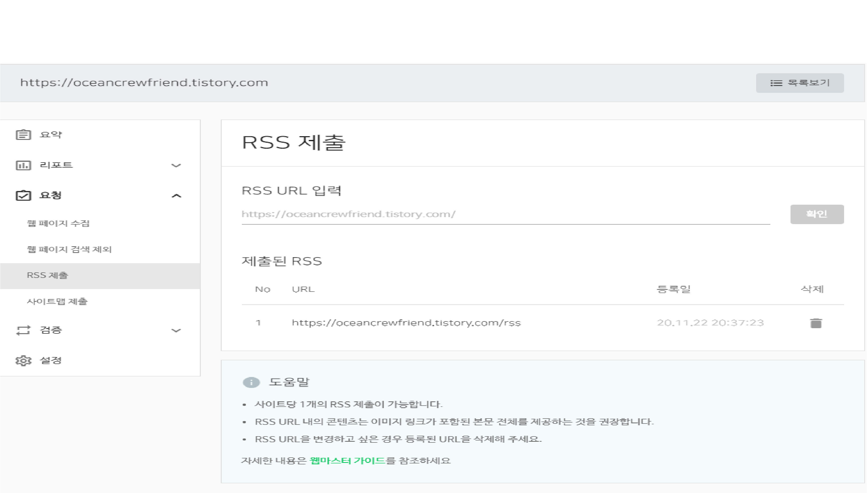Screen dimensions: 868x493
Task: Click the 리포트 bar chart icon
Action: pyautogui.click(x=23, y=165)
